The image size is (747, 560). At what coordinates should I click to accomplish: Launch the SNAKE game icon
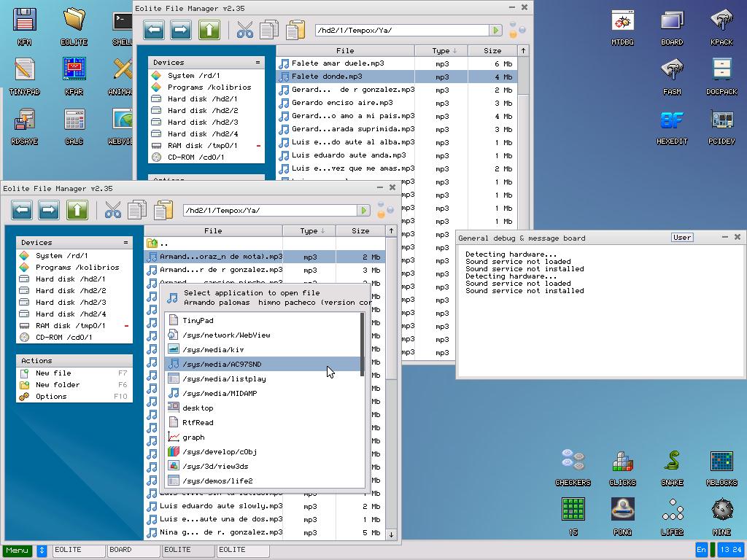pos(671,467)
